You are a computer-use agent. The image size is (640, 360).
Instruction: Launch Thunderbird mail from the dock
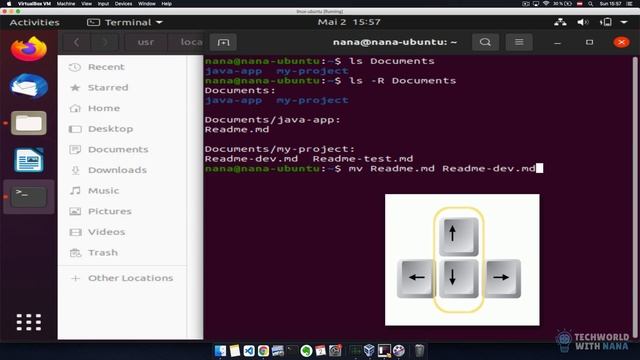[x=29, y=86]
